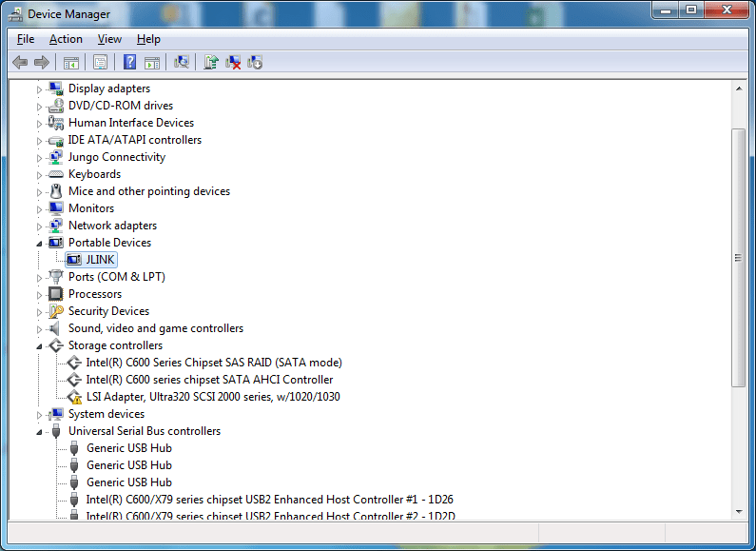
Task: Click the Properties toolbar icon
Action: pyautogui.click(x=100, y=62)
